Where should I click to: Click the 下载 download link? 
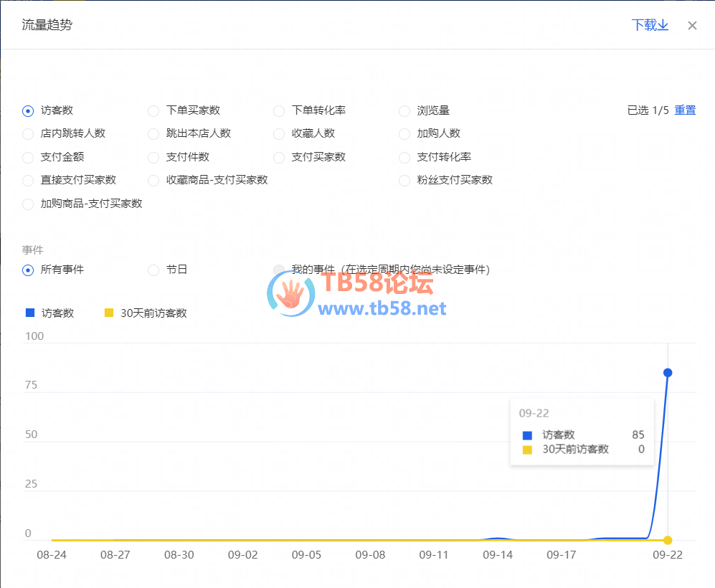point(650,26)
